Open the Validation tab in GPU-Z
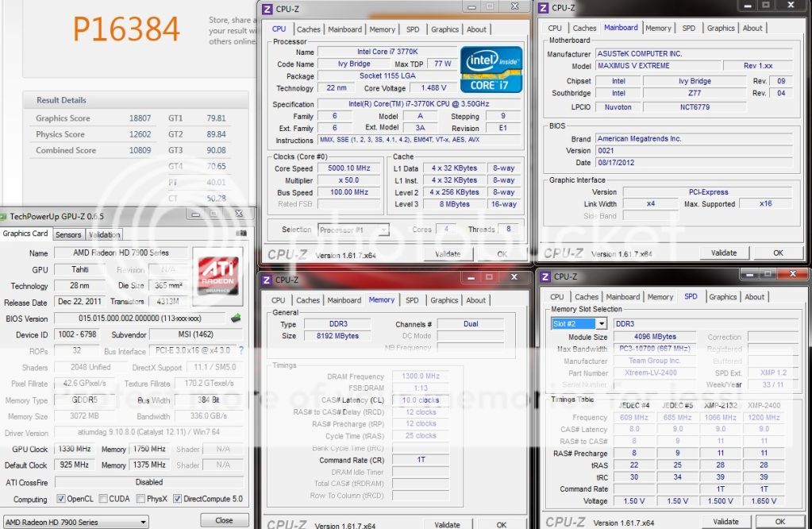 click(x=104, y=234)
